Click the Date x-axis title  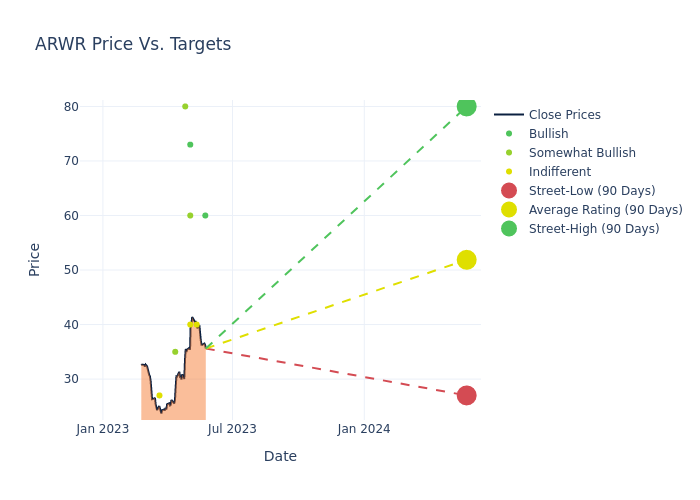click(x=280, y=457)
